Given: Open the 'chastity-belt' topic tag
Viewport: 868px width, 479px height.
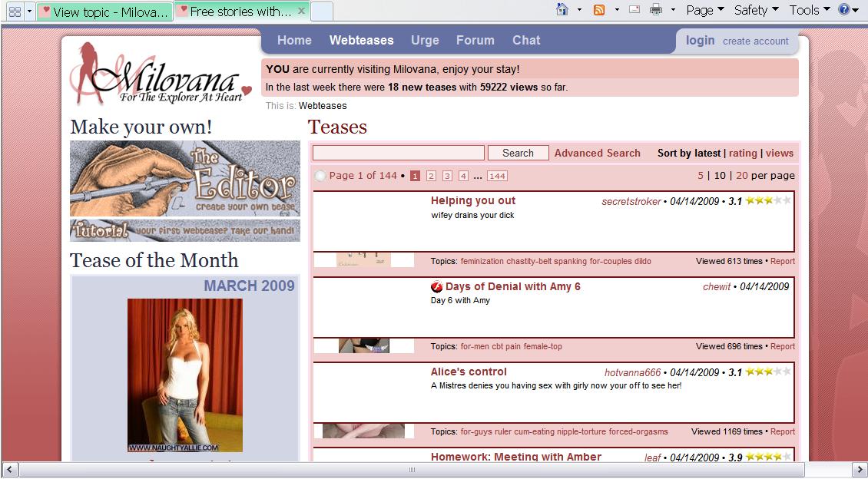Looking at the screenshot, I should tap(528, 261).
